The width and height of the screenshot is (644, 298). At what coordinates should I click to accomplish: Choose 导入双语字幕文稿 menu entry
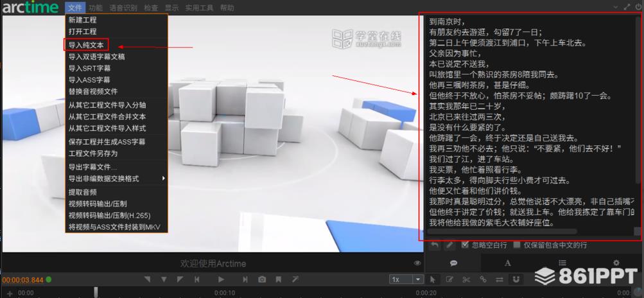pos(116,57)
